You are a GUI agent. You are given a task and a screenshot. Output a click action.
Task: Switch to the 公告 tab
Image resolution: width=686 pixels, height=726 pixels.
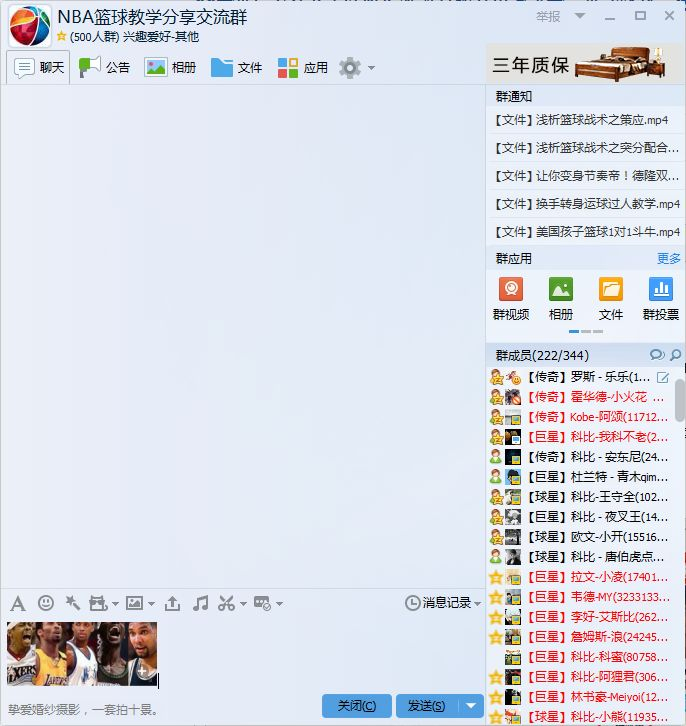coord(104,68)
